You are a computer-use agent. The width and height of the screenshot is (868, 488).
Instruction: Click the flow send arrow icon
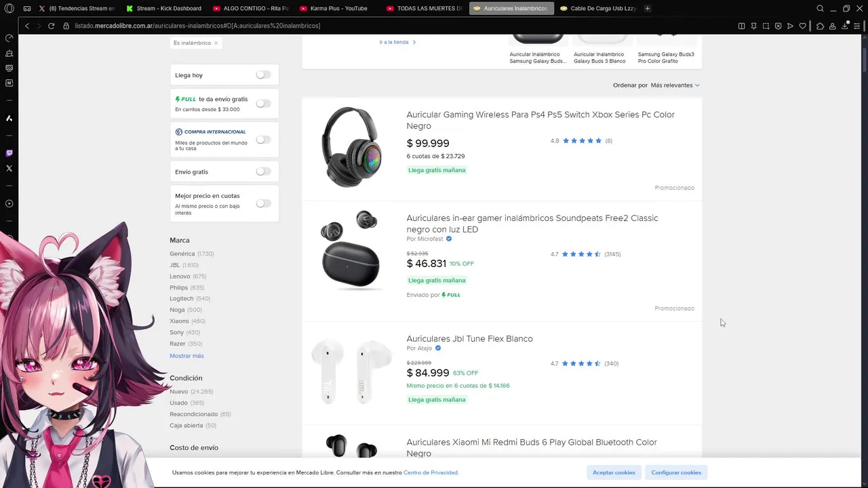790,26
